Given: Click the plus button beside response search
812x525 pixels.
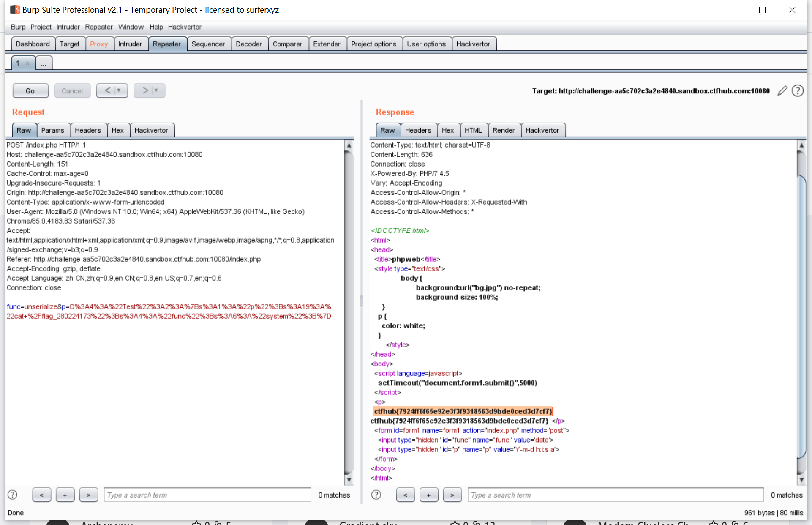Looking at the screenshot, I should 428,495.
